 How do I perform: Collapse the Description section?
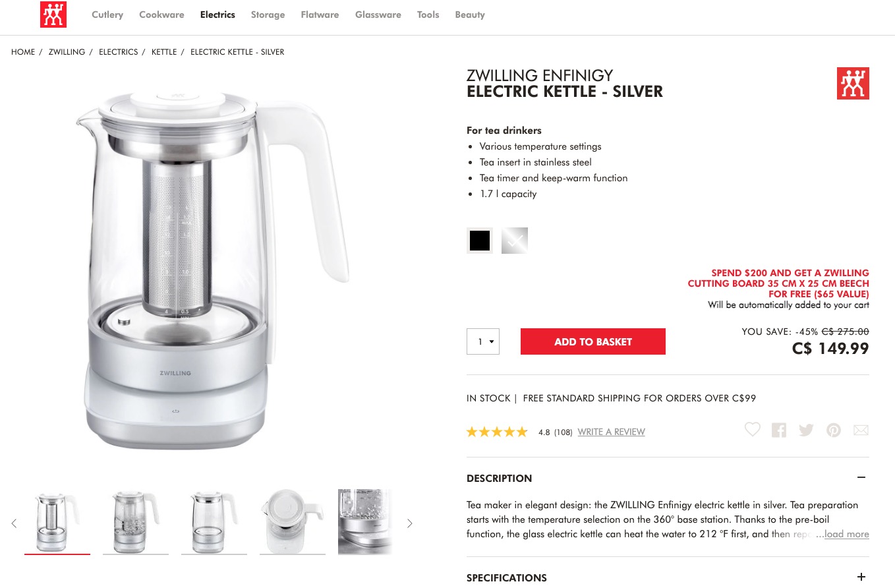click(x=861, y=478)
